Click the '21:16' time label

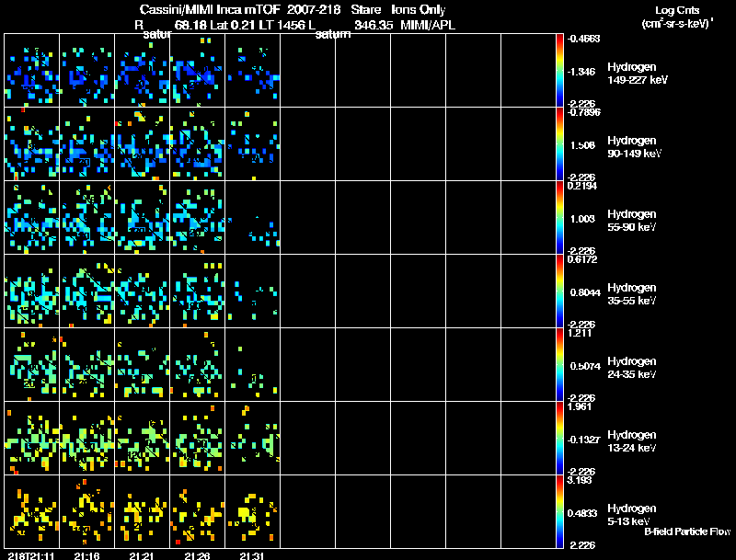(x=86, y=555)
